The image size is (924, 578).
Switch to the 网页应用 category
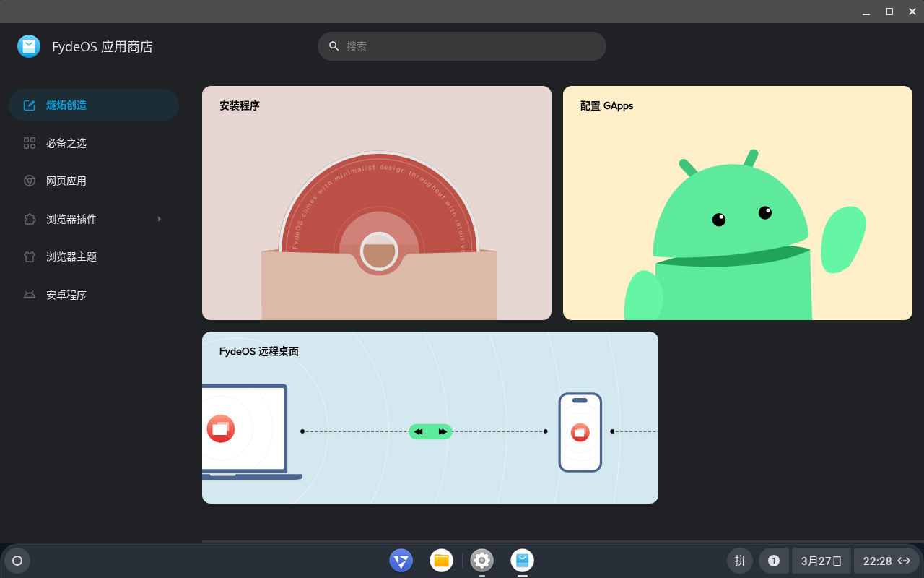click(66, 181)
